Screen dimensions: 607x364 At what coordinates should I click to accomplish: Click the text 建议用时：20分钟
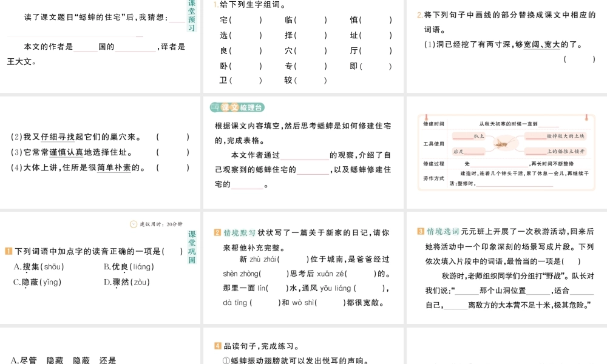[x=161, y=224]
